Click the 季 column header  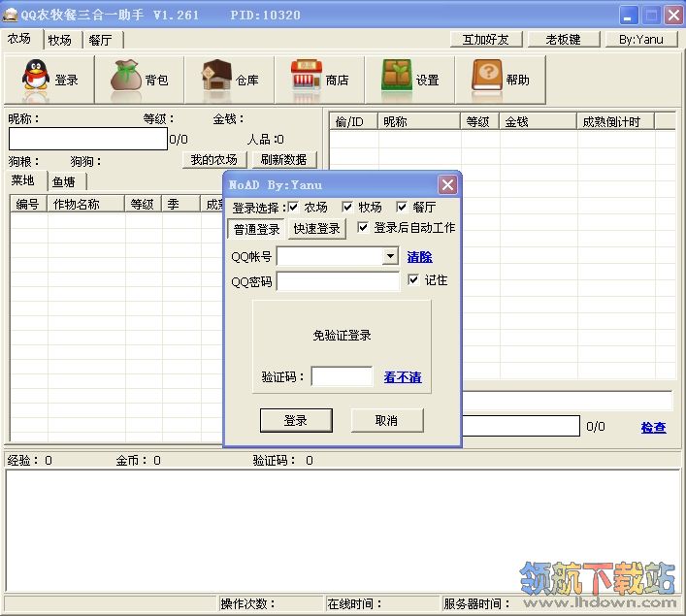(x=180, y=204)
